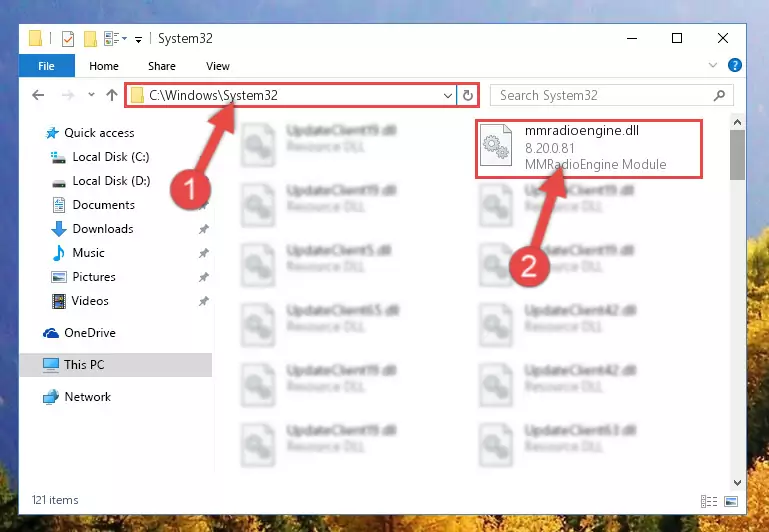769x532 pixels.
Task: Select Network in navigation pane
Action: click(x=87, y=397)
